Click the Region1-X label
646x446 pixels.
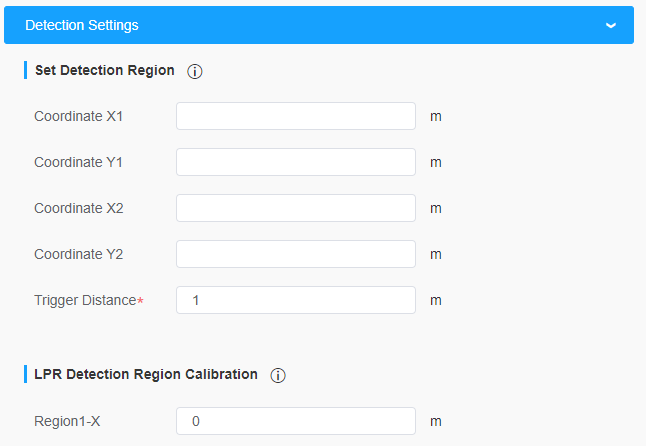click(67, 421)
